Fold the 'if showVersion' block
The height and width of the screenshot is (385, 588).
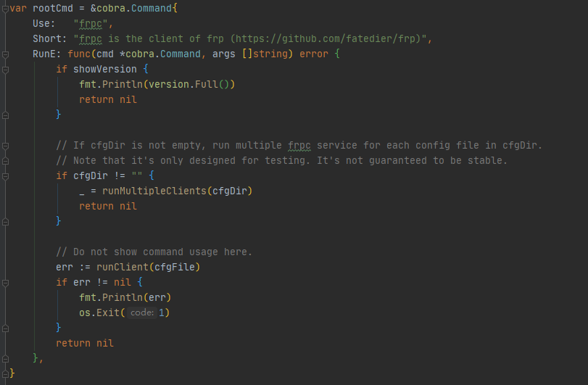click(5, 70)
